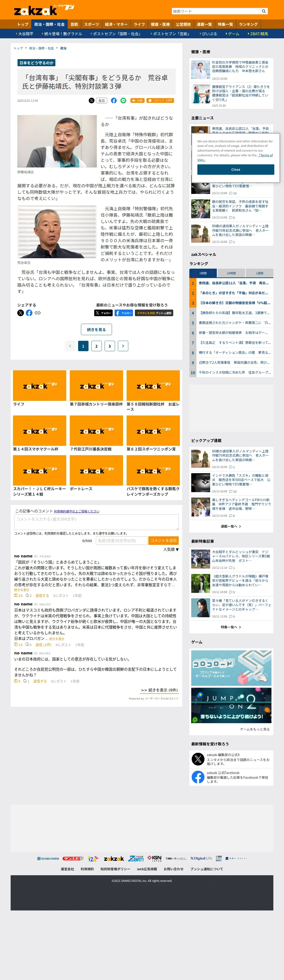Click サンスポ logo in footer
Viewport: 284px width, 980px height.
[73, 859]
